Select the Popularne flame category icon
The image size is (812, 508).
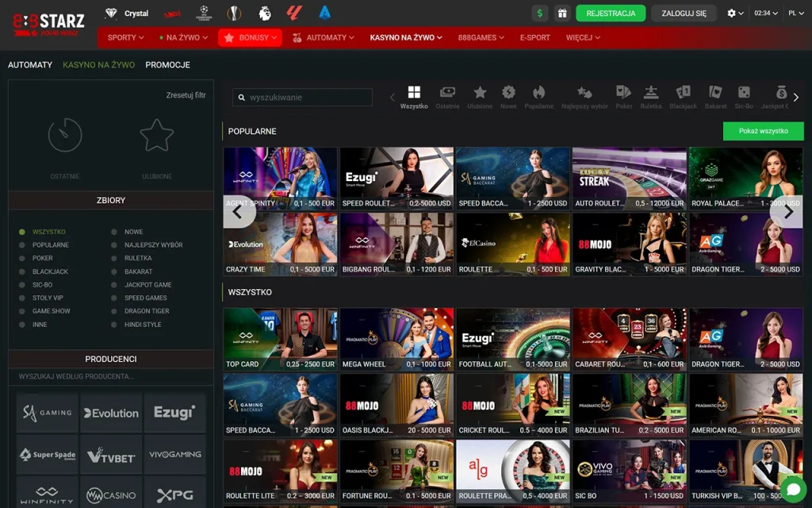click(538, 97)
